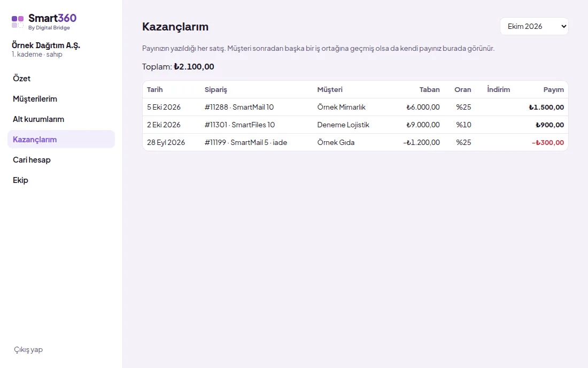
Task: Go to Müşterilerim in the sidebar
Action: (61, 98)
